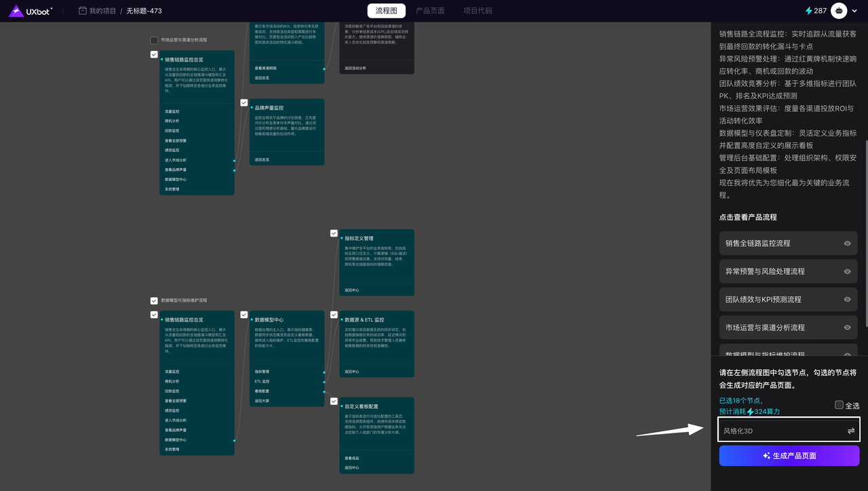Click the eye icon for 销售全链路监控流程
Image resolution: width=868 pixels, height=491 pixels.
[847, 243]
